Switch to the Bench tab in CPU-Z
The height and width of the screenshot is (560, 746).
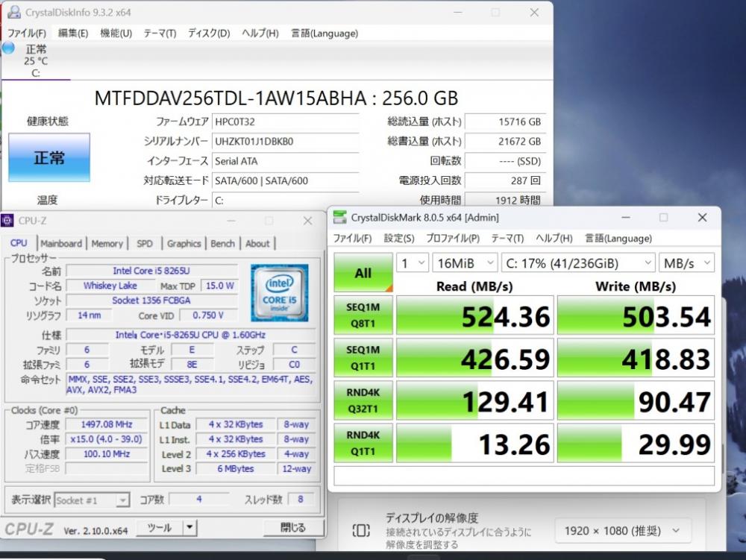222,243
